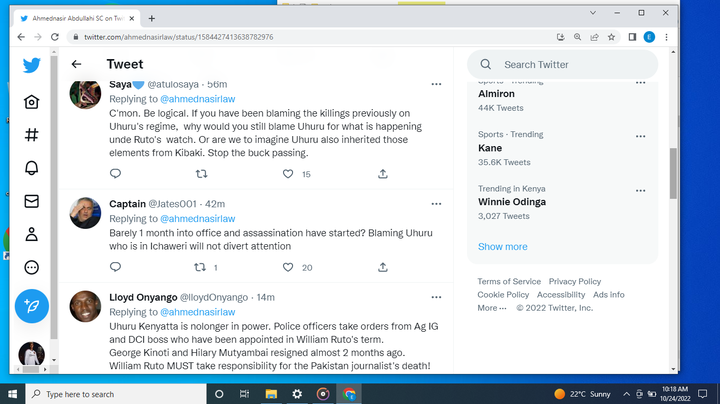Screen dimensions: 720x404
Task: Open options for Winnie Odinga trend
Action: pos(641,191)
